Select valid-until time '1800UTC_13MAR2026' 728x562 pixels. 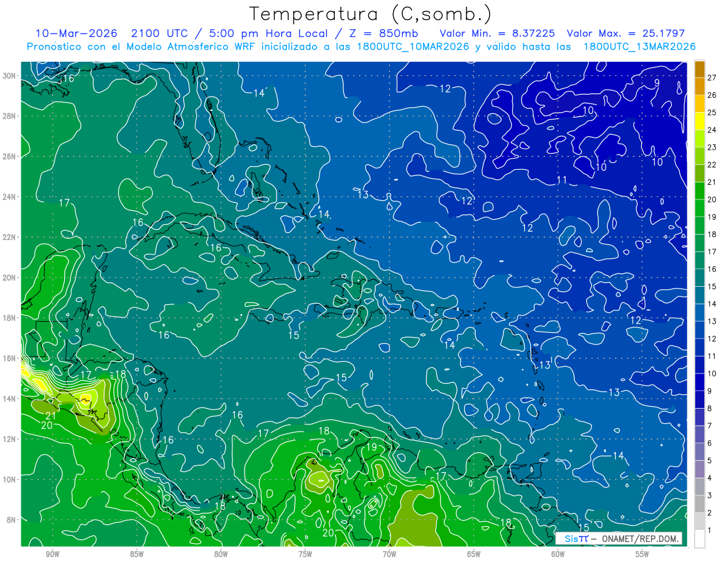(639, 47)
